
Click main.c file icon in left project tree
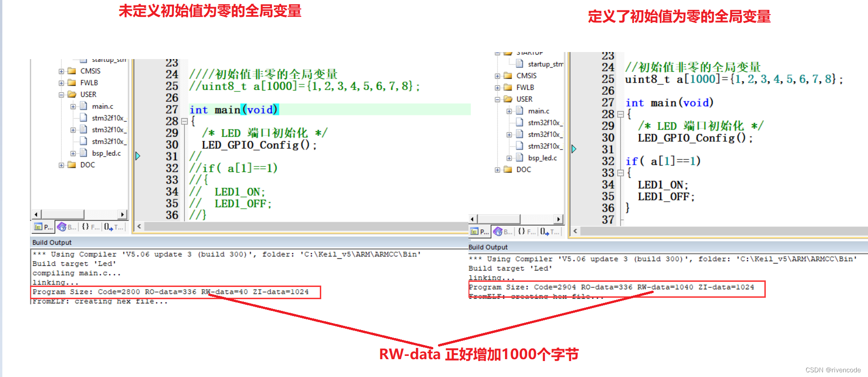coord(83,106)
